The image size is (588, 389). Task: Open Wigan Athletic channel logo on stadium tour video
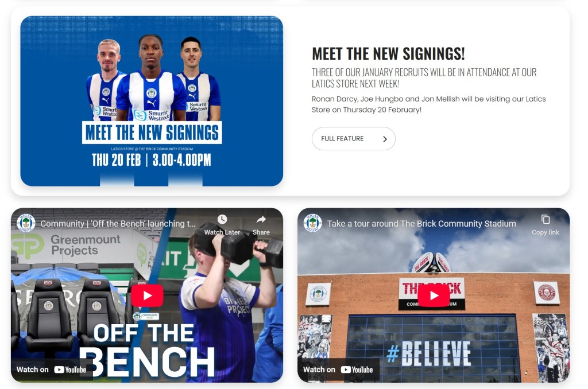(x=313, y=223)
